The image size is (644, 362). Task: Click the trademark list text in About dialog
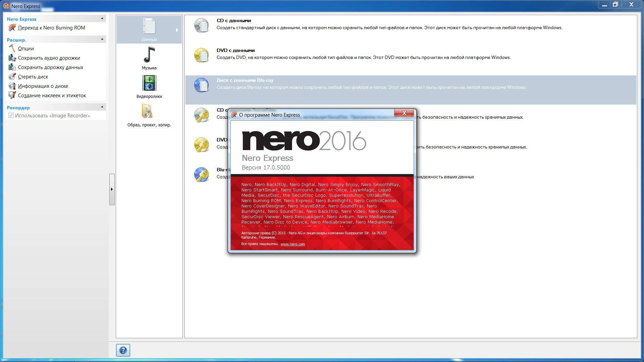[x=321, y=204]
